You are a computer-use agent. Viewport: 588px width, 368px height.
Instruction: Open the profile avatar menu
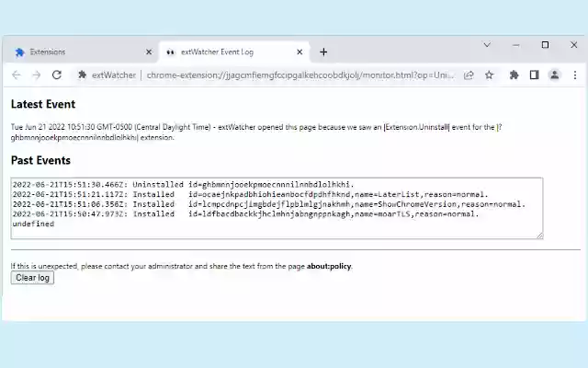[554, 75]
